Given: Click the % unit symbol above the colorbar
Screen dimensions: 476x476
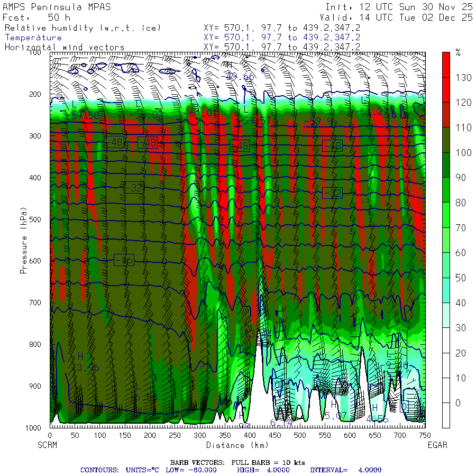Looking at the screenshot, I should coord(458,53).
